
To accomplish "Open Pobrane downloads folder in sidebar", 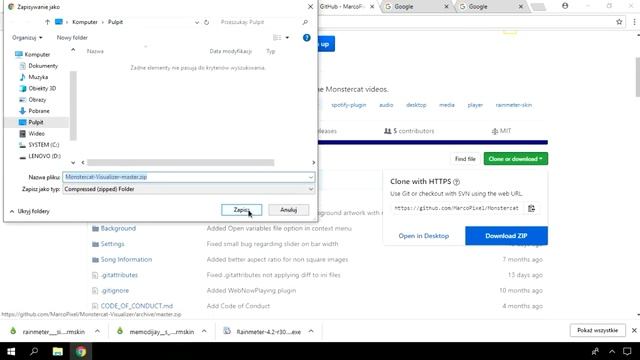I will coord(39,111).
